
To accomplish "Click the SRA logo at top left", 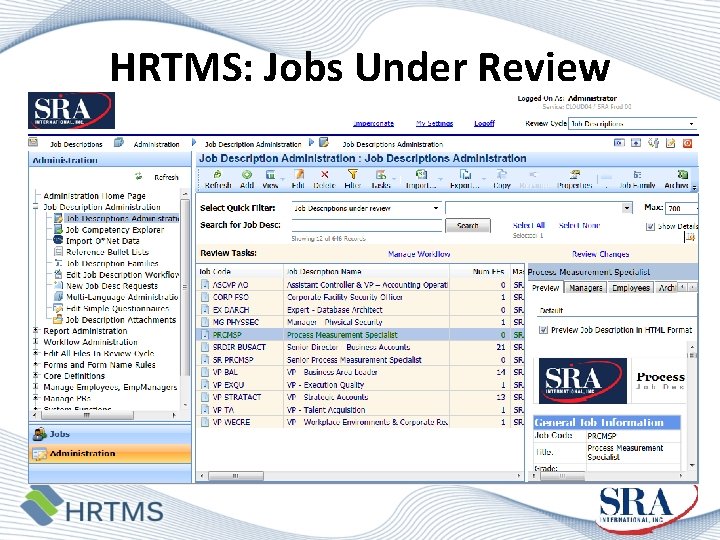I will [x=71, y=110].
